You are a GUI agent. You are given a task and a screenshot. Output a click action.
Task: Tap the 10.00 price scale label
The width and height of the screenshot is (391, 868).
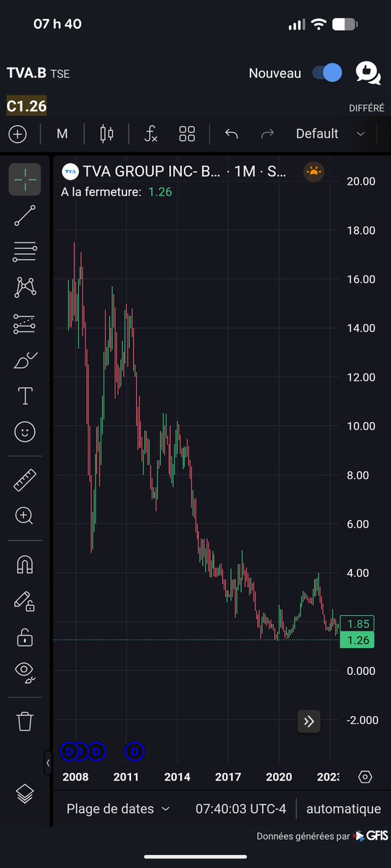coord(360,426)
